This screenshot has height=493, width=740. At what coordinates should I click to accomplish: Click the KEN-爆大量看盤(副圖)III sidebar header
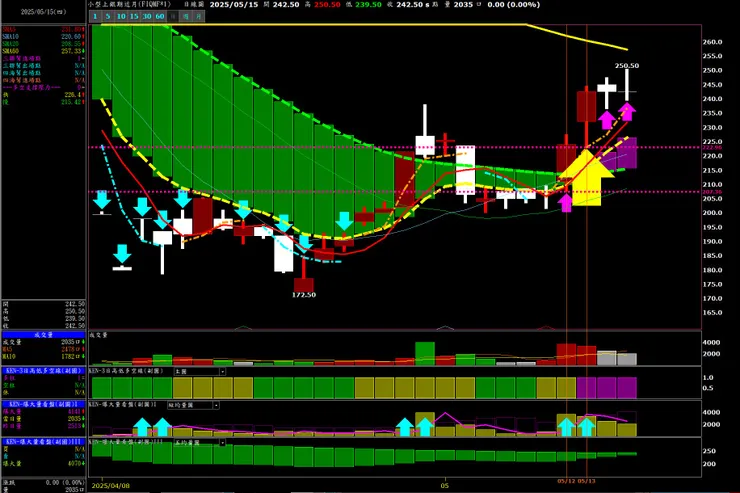[x=43, y=442]
